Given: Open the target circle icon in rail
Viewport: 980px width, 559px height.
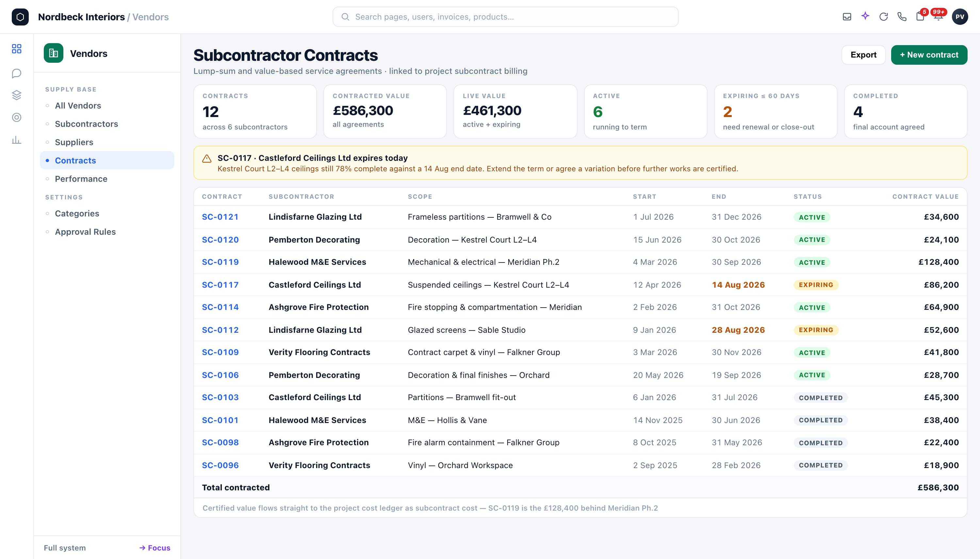Looking at the screenshot, I should 16,117.
